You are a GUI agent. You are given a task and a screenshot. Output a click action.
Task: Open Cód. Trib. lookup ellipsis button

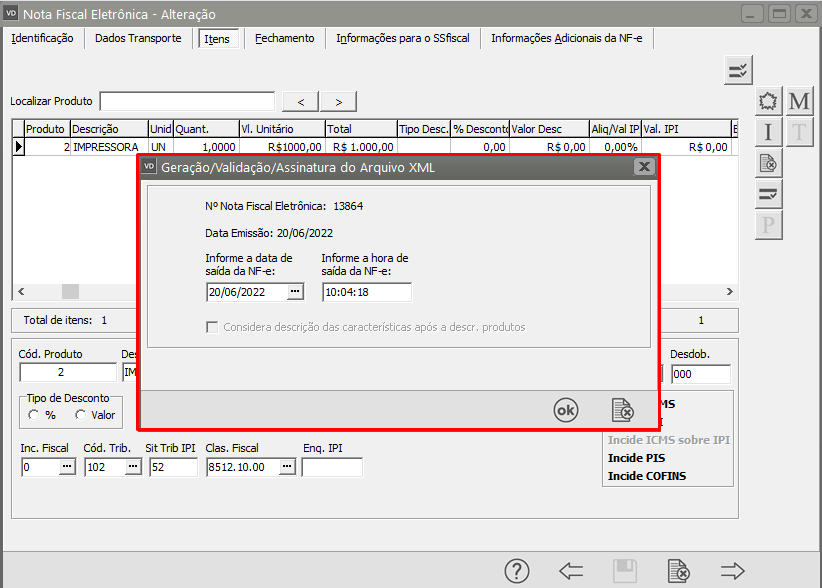point(132,467)
